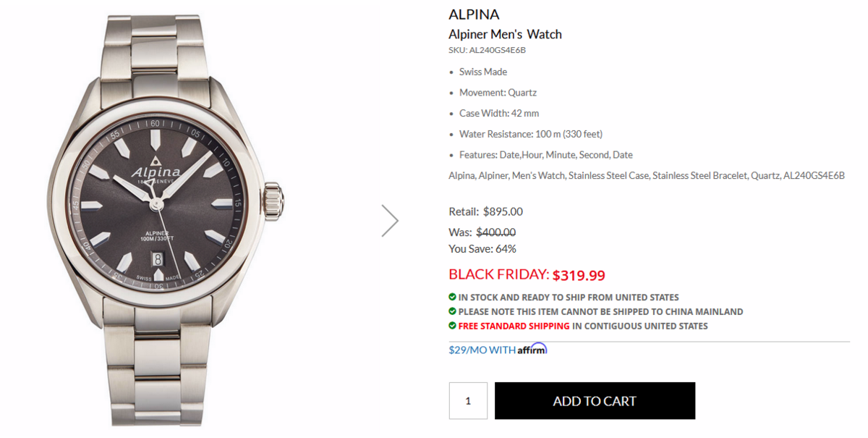Viewport: 868px width, 438px height.
Task: Click the checkmark beside the China Mainland note
Action: tap(452, 311)
